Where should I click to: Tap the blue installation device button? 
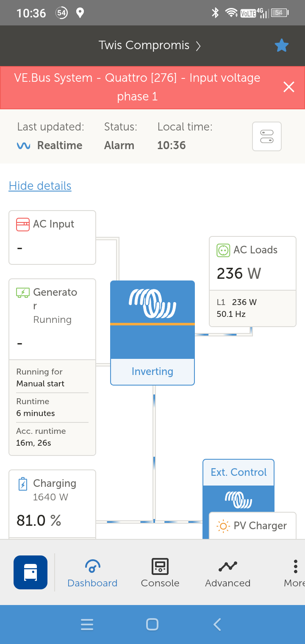[x=30, y=572]
